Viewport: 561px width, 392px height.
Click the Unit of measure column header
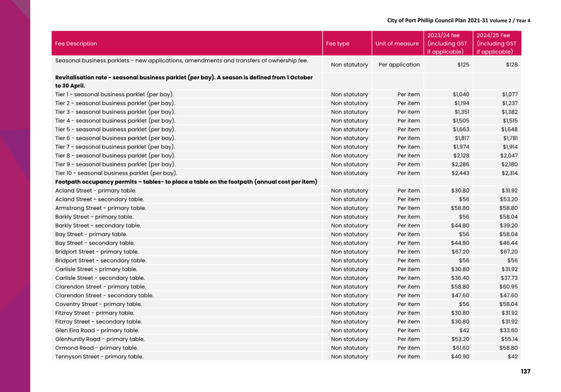(398, 43)
